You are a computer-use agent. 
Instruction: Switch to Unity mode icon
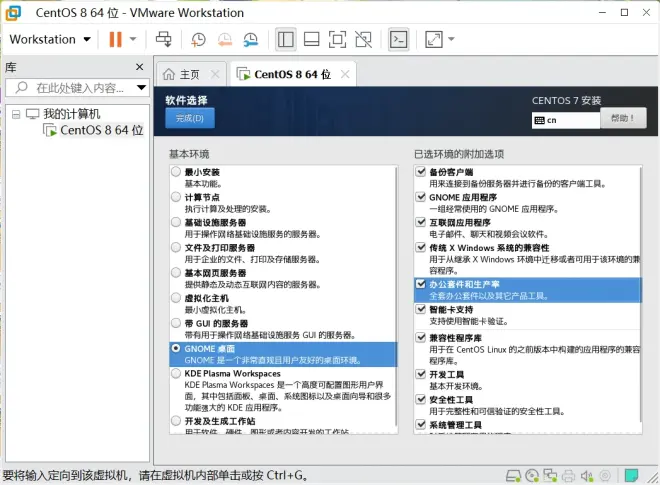click(x=364, y=40)
